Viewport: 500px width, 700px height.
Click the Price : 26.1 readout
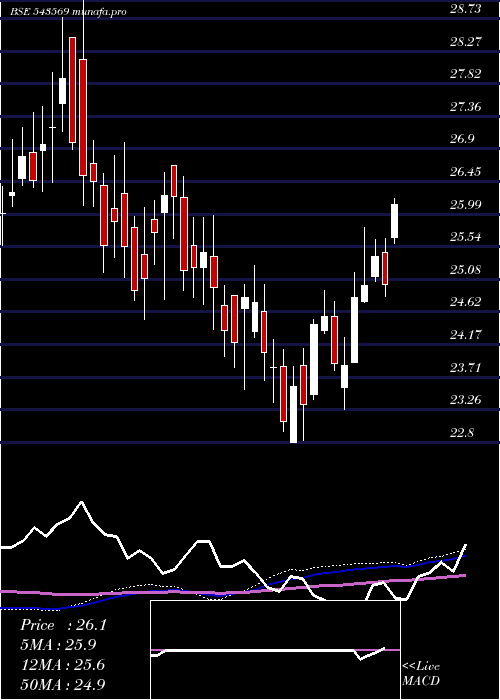63,625
